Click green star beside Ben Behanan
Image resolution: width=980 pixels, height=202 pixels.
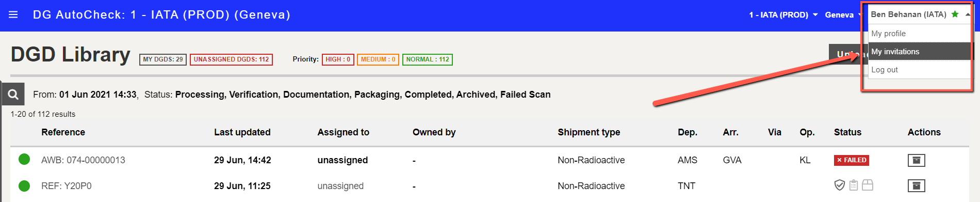pyautogui.click(x=955, y=14)
